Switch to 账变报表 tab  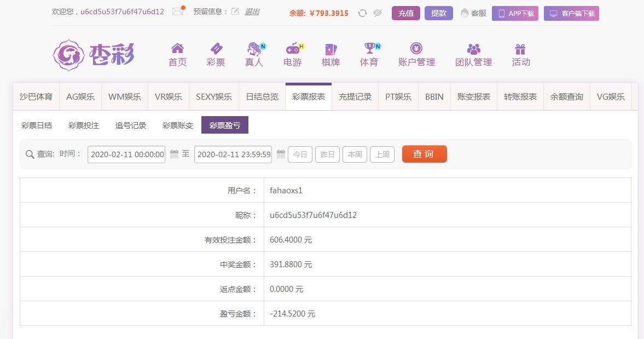474,96
